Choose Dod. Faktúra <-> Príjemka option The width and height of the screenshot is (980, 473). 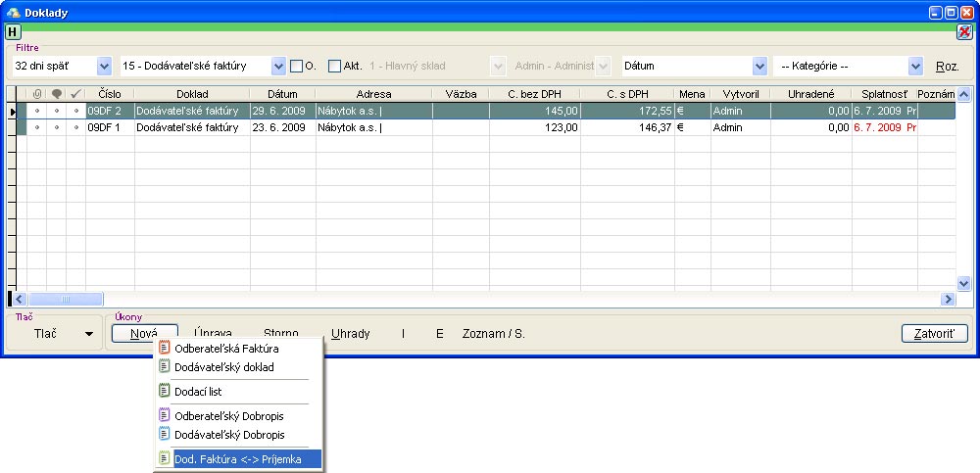pos(238,458)
